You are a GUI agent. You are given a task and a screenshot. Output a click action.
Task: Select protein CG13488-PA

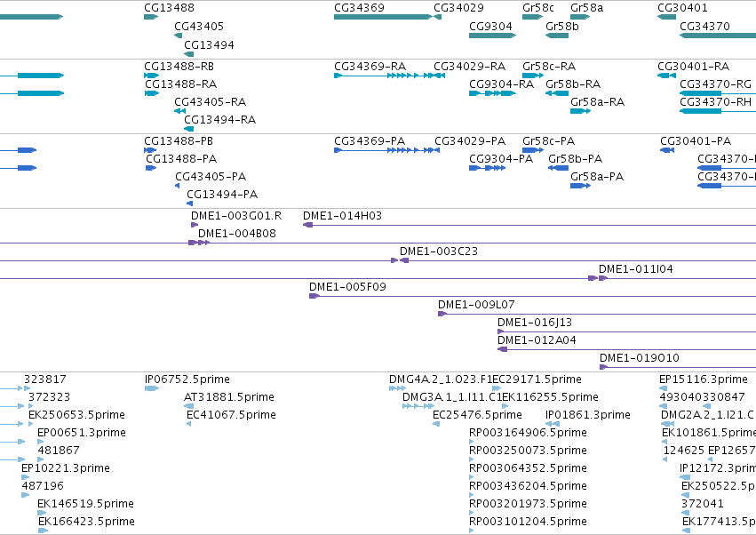(x=181, y=159)
